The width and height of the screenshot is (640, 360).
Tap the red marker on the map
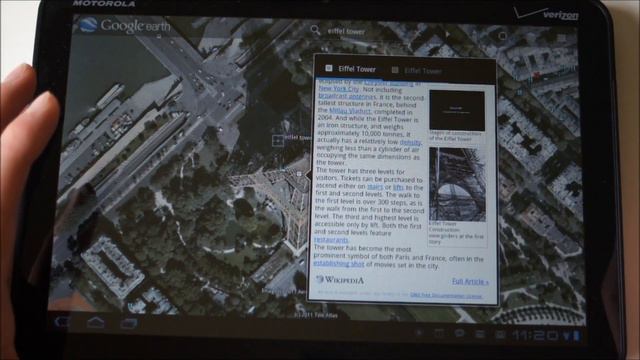click(x=537, y=75)
